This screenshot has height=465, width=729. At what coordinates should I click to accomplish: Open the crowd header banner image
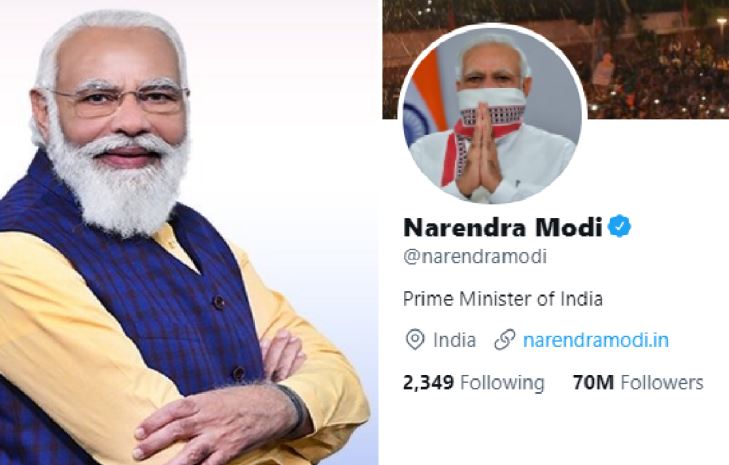coord(556,59)
